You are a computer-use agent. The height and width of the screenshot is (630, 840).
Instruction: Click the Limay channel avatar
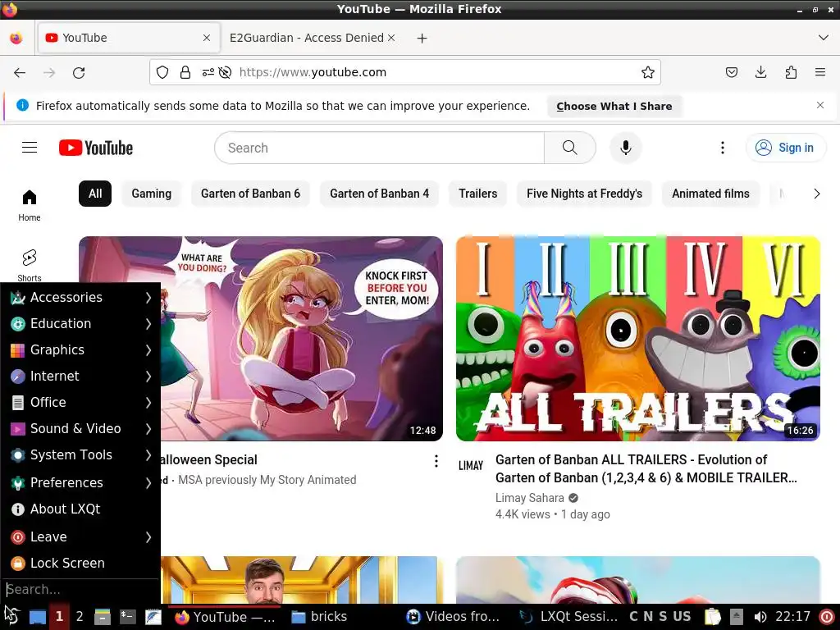(x=470, y=466)
